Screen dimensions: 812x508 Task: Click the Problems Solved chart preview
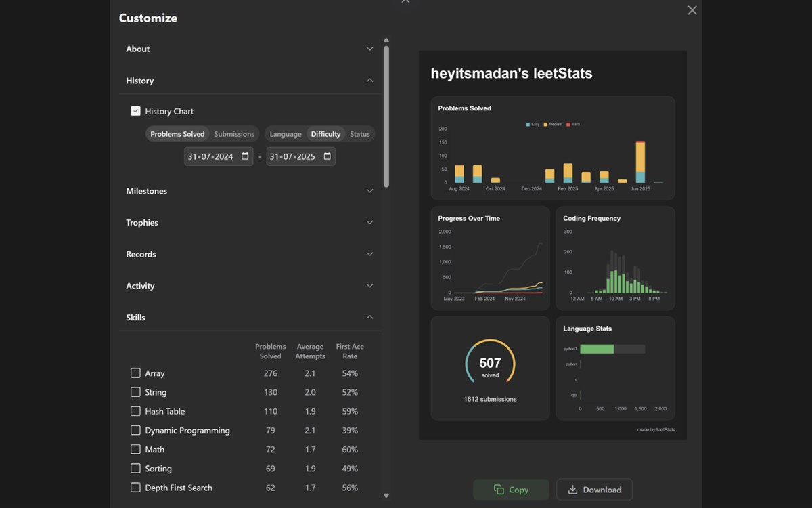(x=553, y=148)
